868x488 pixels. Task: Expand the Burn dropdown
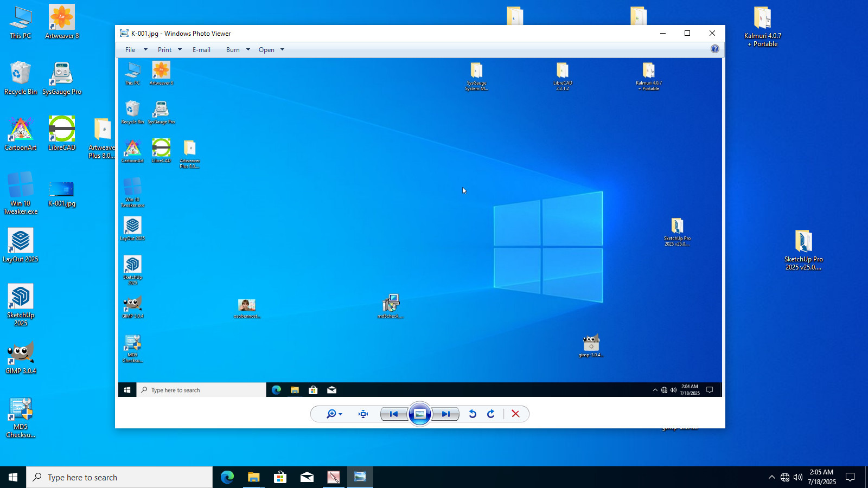coord(238,50)
